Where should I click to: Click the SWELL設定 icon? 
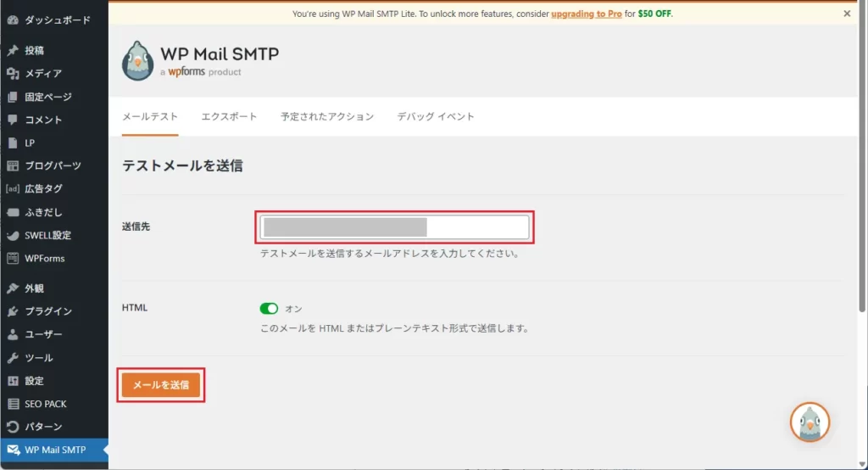point(13,236)
